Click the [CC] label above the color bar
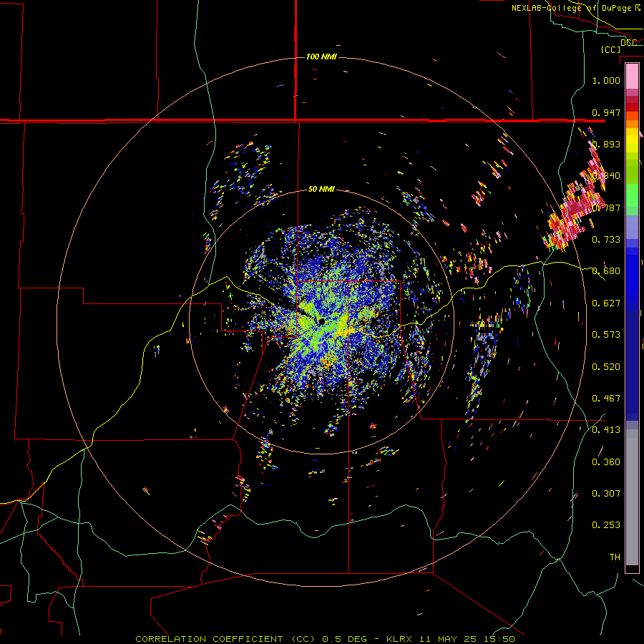 tap(610, 49)
